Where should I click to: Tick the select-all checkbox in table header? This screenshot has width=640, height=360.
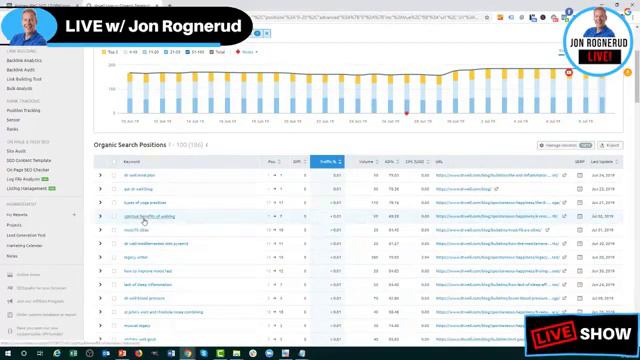point(114,162)
